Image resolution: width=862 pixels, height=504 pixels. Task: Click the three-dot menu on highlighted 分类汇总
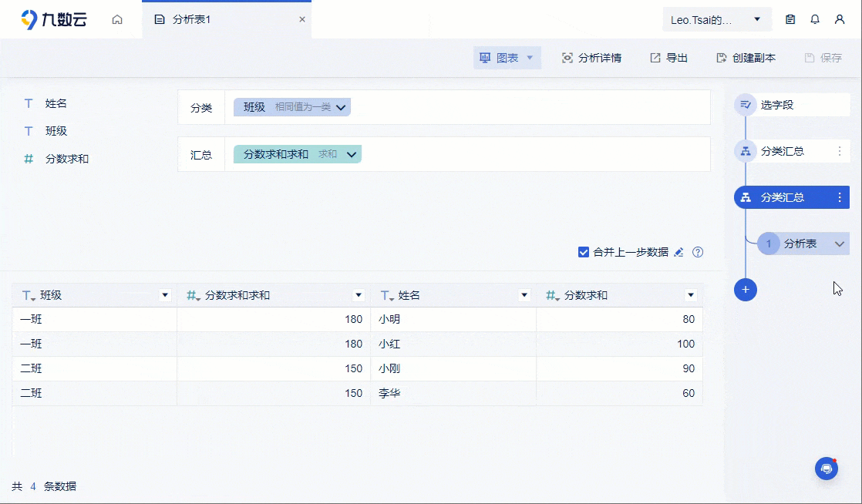(840, 197)
